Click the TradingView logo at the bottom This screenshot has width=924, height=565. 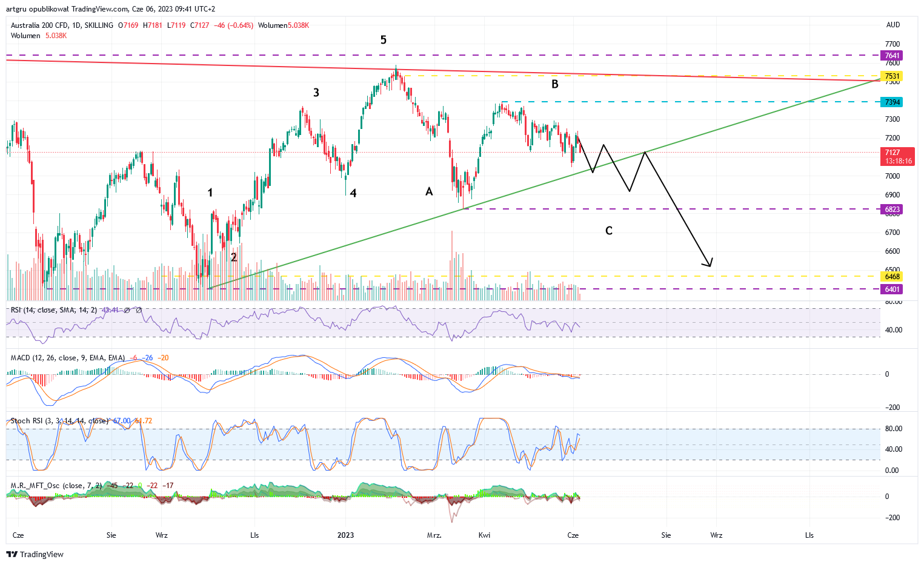(35, 554)
